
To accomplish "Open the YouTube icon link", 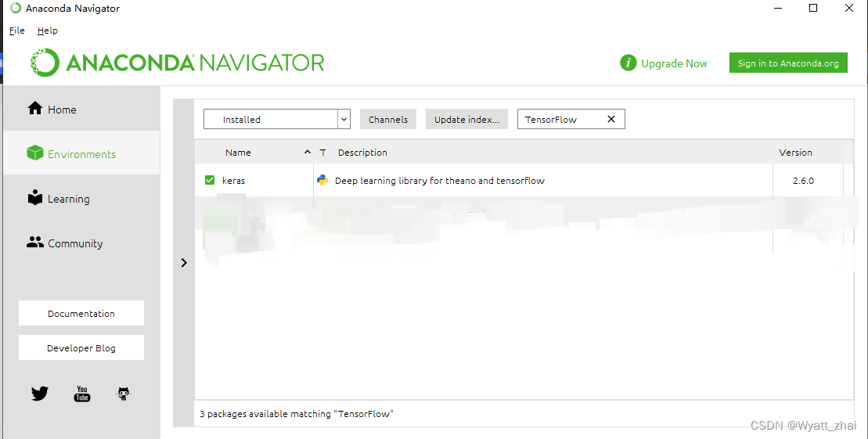I will (82, 394).
